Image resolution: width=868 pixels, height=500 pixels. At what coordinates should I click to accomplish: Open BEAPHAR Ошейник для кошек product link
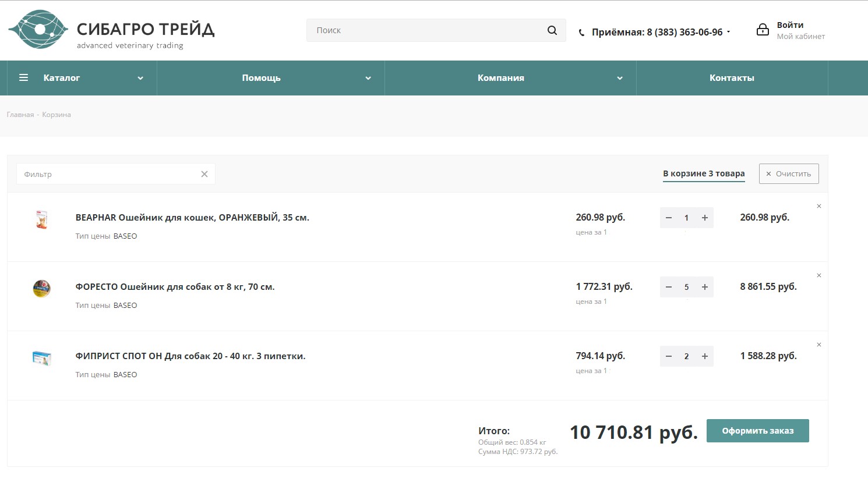pyautogui.click(x=192, y=218)
